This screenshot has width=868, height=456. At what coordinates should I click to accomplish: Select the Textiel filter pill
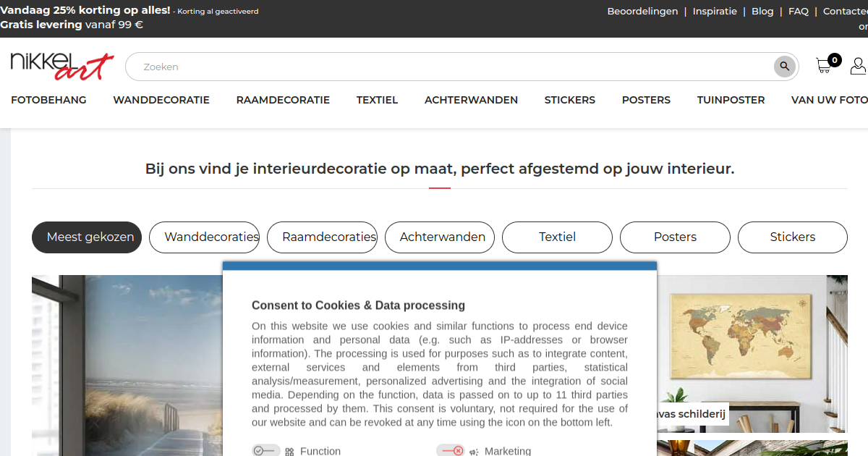[557, 237]
